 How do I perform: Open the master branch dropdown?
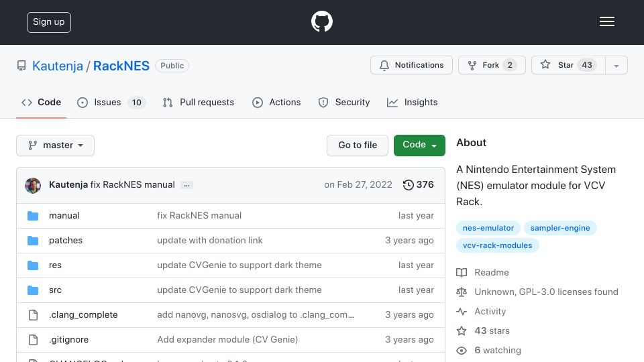[56, 145]
